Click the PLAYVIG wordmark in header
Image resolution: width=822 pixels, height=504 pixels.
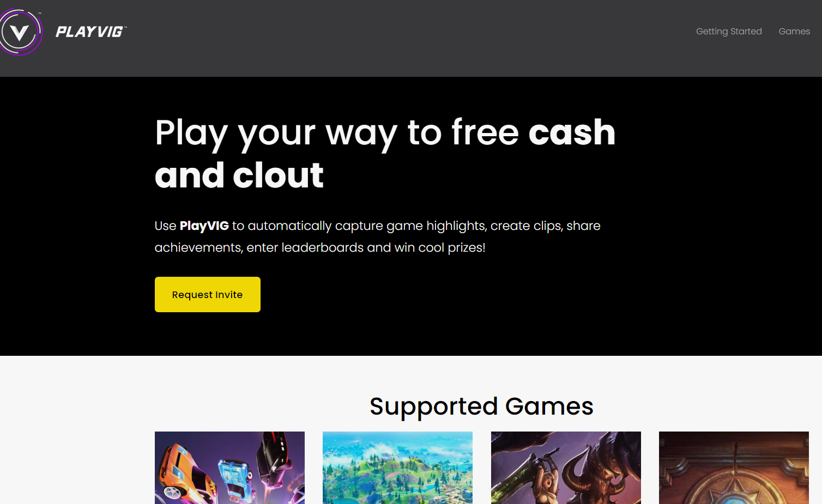(91, 32)
